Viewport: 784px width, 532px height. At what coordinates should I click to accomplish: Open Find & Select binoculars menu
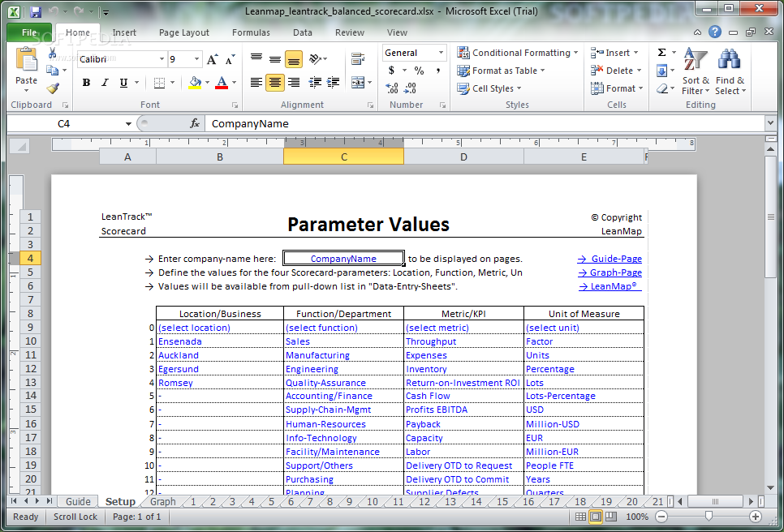730,71
